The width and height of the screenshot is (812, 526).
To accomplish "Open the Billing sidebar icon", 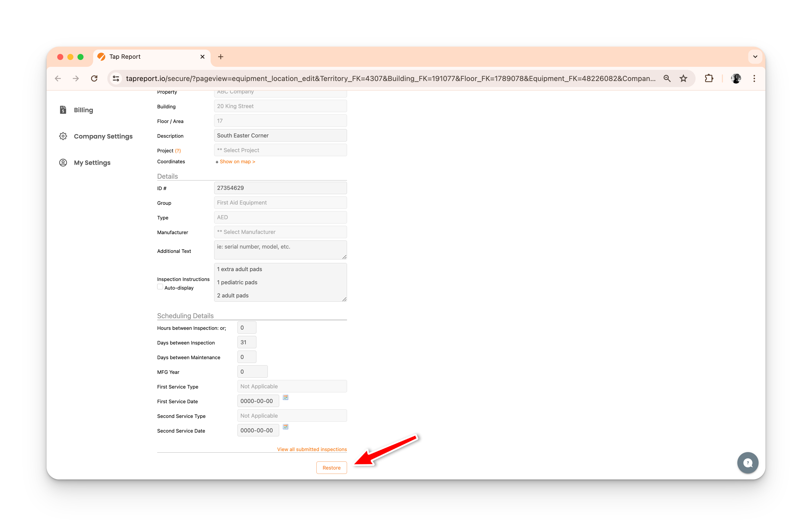I will point(63,110).
